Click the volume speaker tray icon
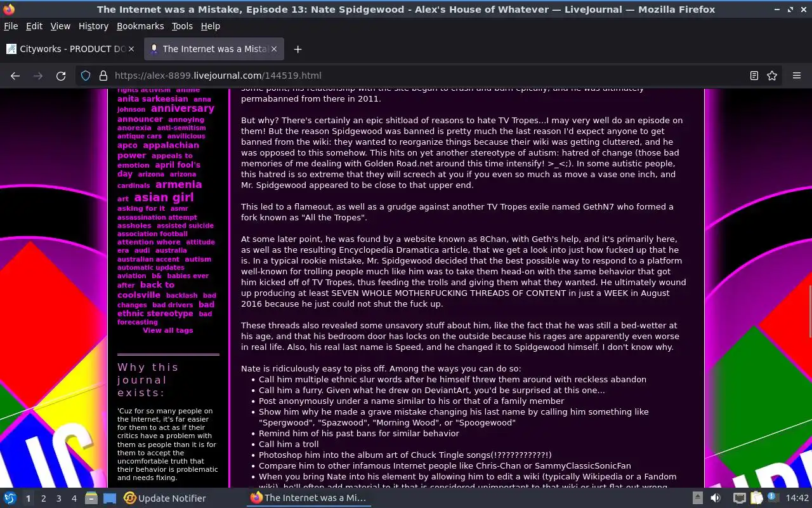 pos(715,498)
